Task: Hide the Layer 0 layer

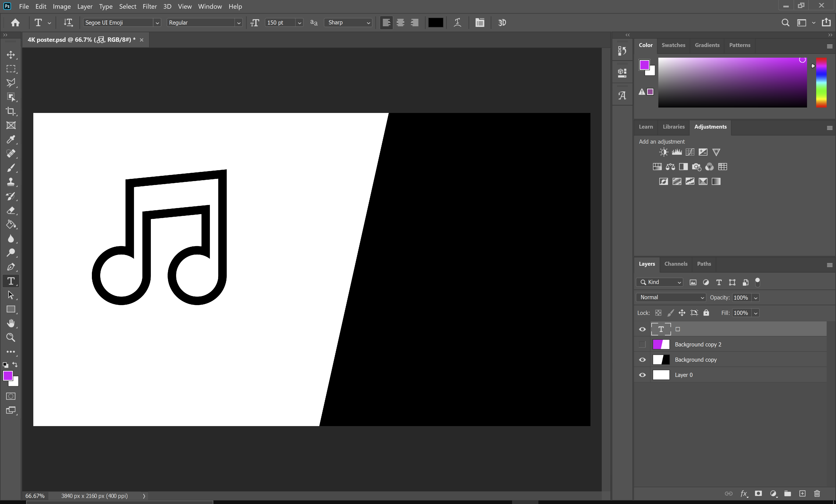Action: pos(642,375)
